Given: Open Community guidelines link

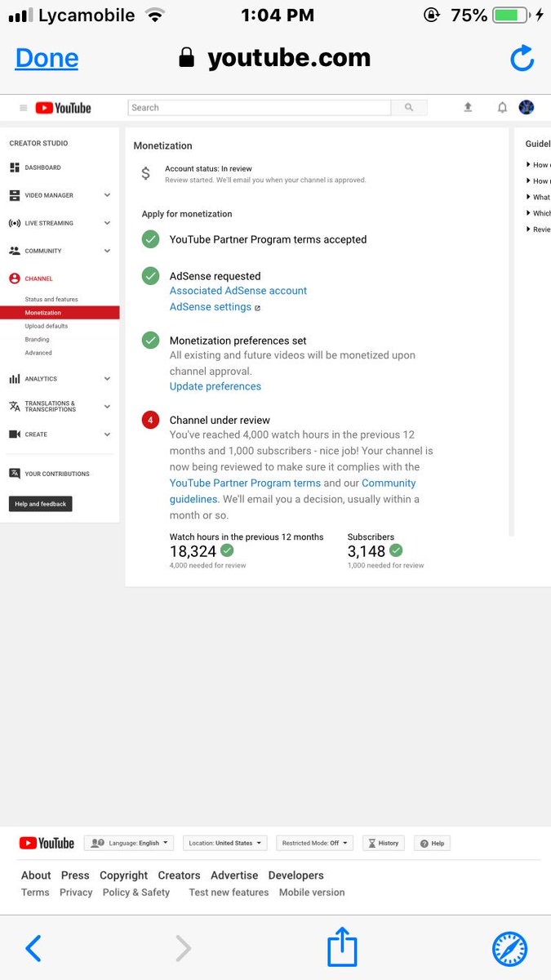Looking at the screenshot, I should tap(293, 491).
